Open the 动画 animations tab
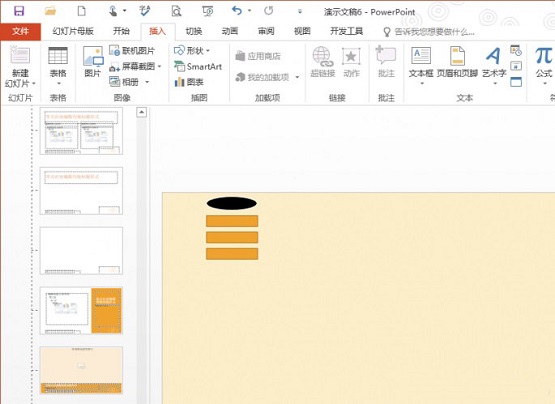The image size is (555, 404). coord(230,31)
